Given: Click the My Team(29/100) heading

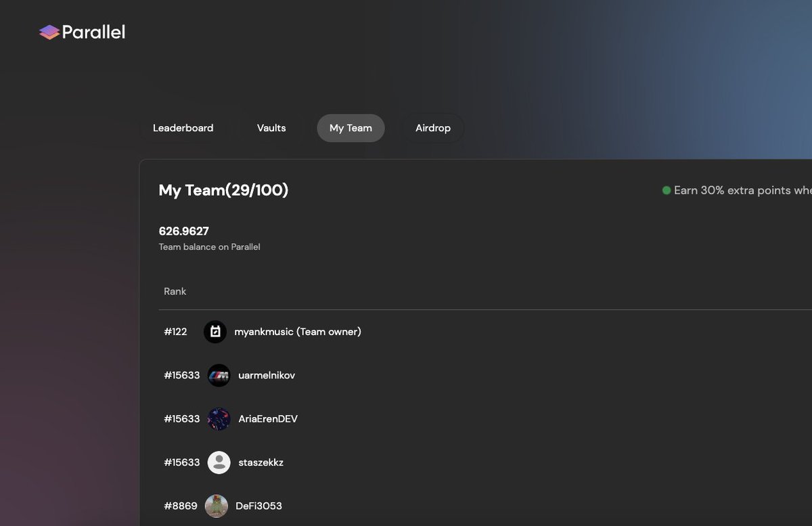Looking at the screenshot, I should (224, 190).
